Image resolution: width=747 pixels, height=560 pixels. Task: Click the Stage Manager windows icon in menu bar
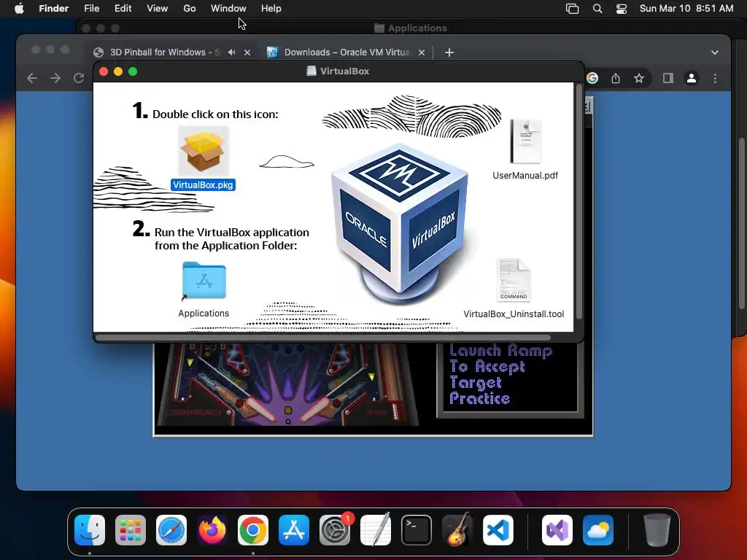click(x=572, y=9)
